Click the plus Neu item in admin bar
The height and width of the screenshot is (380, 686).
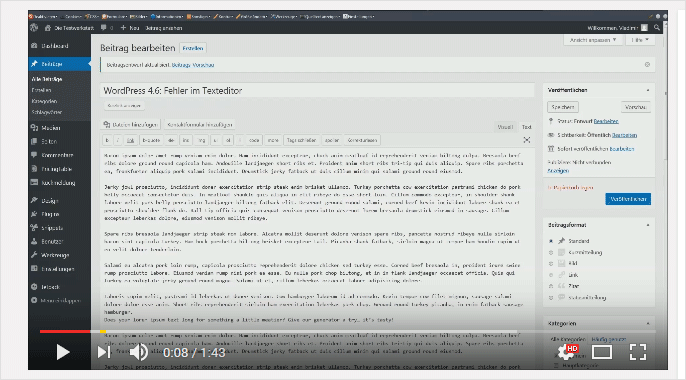(130, 28)
